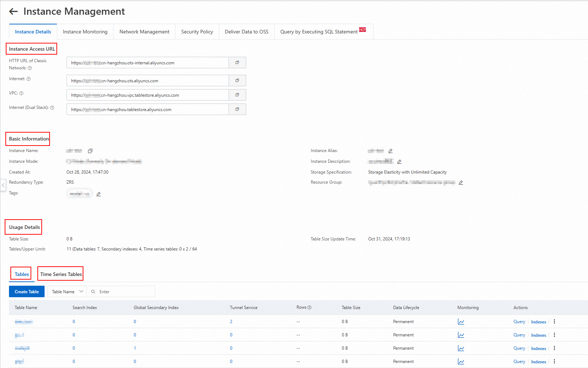Open the Deliver Data to OSS tab

[x=247, y=32]
